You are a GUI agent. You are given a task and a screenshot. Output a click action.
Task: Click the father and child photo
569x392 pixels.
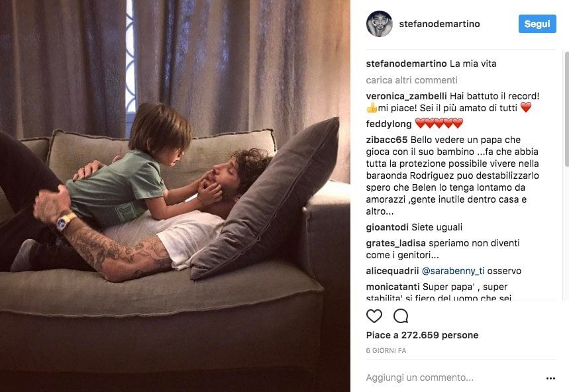coord(175,196)
